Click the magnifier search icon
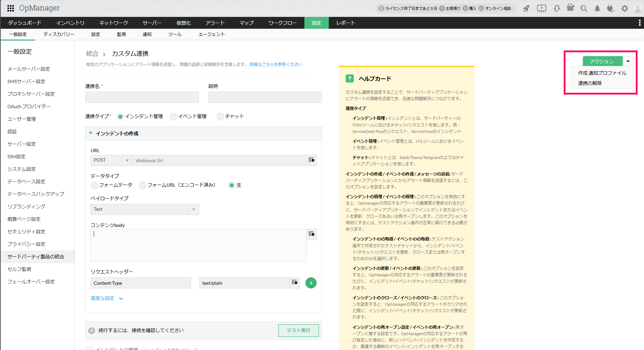The width and height of the screenshot is (644, 350). 584,8
